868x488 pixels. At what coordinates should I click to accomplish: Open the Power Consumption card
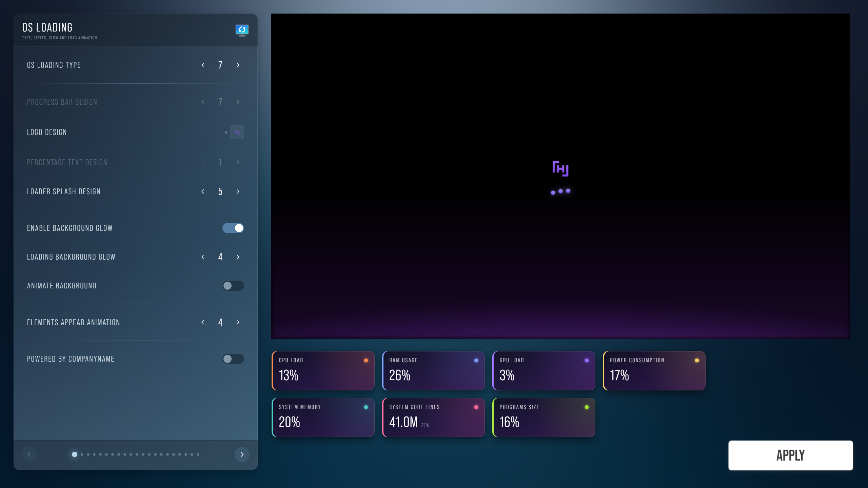pyautogui.click(x=654, y=371)
